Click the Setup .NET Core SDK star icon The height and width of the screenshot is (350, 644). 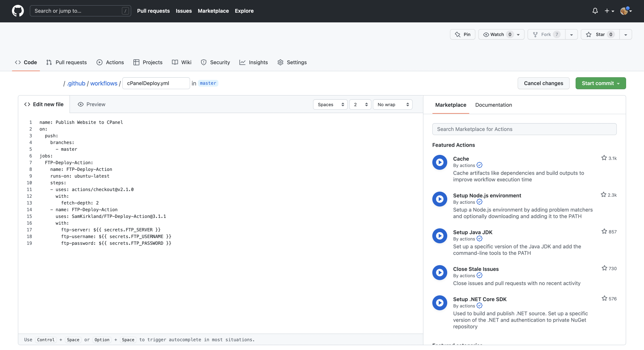click(604, 298)
